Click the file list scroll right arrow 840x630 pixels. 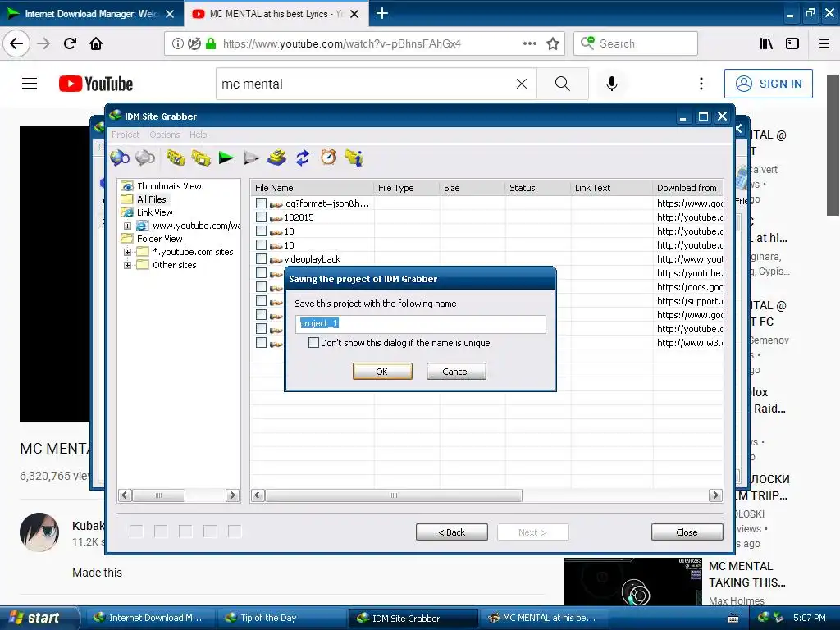click(x=715, y=495)
